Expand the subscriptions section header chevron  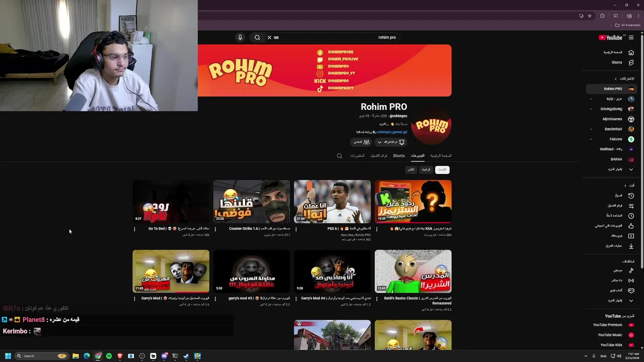tap(615, 79)
